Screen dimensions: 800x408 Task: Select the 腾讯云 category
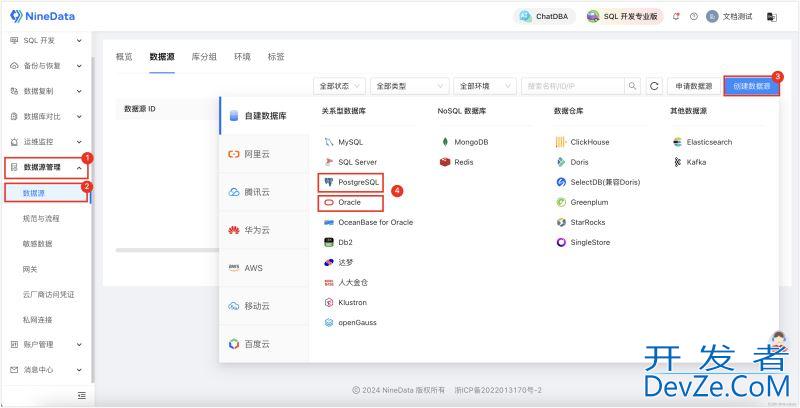pos(264,192)
